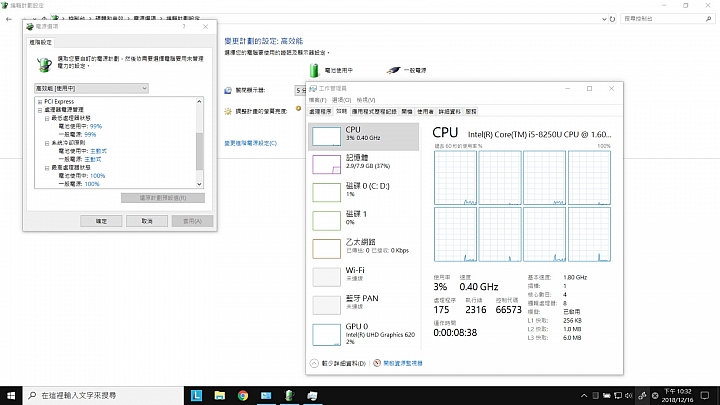Select the minimum processor battery value 99%
720x405 pixels.
click(96, 126)
